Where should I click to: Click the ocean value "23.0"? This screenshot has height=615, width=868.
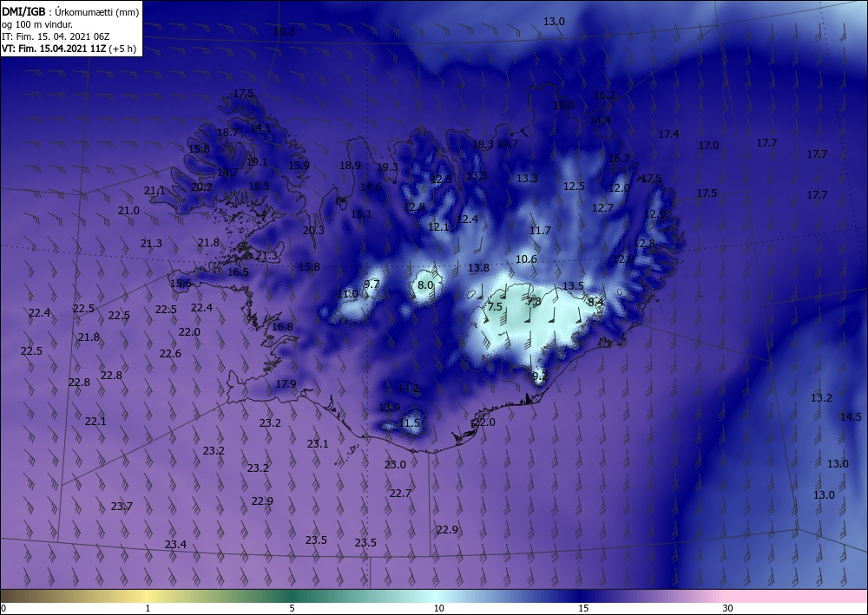(x=395, y=465)
